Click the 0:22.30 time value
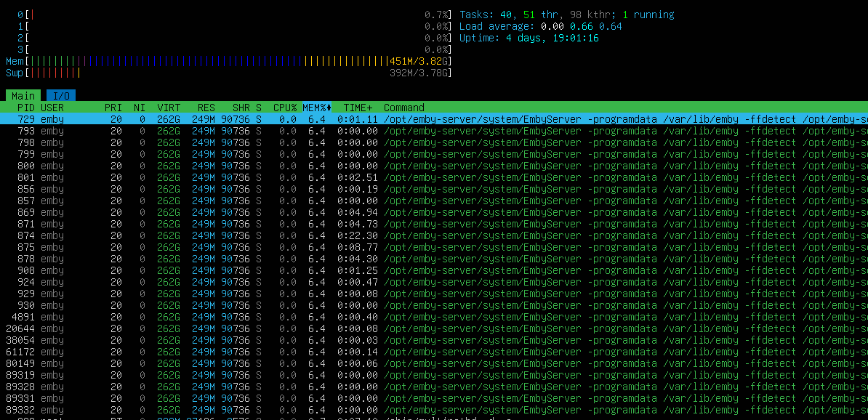The image size is (868, 420). point(358,235)
